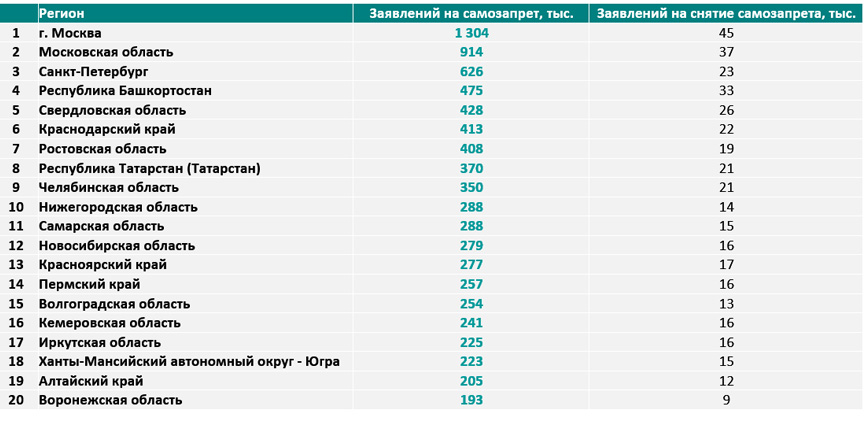Select the 'Челябинская область' row label
868x424 pixels.
tap(108, 187)
